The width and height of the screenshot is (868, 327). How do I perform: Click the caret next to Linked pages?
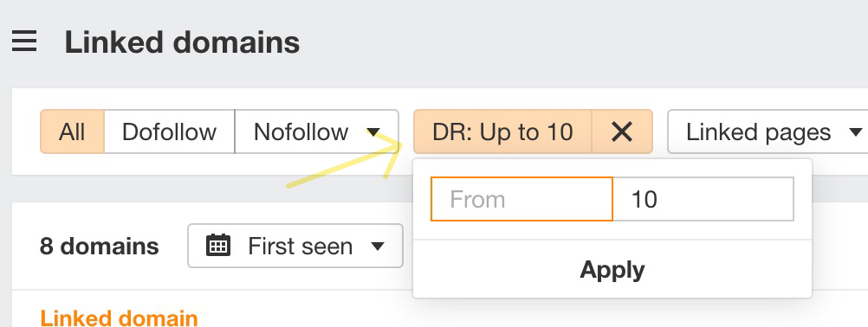pos(855,132)
